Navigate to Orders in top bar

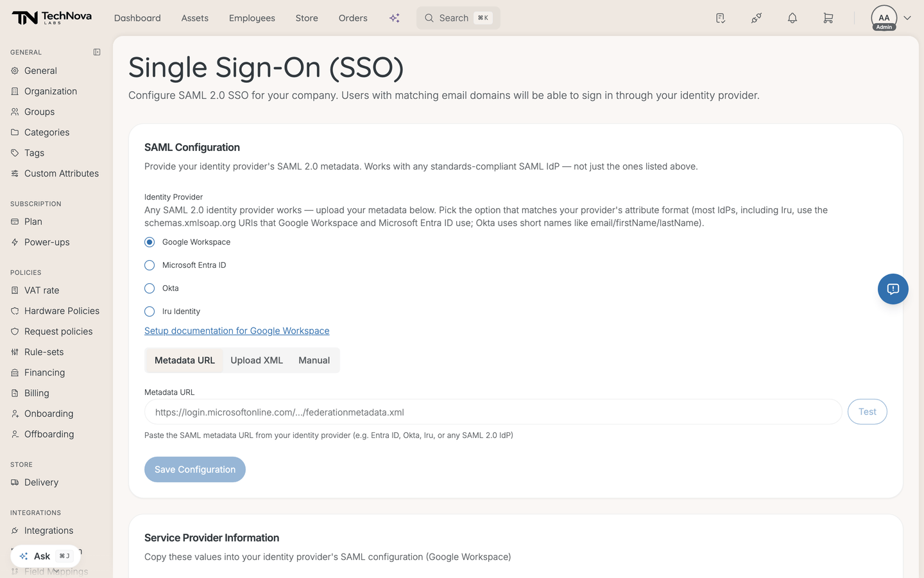[353, 18]
